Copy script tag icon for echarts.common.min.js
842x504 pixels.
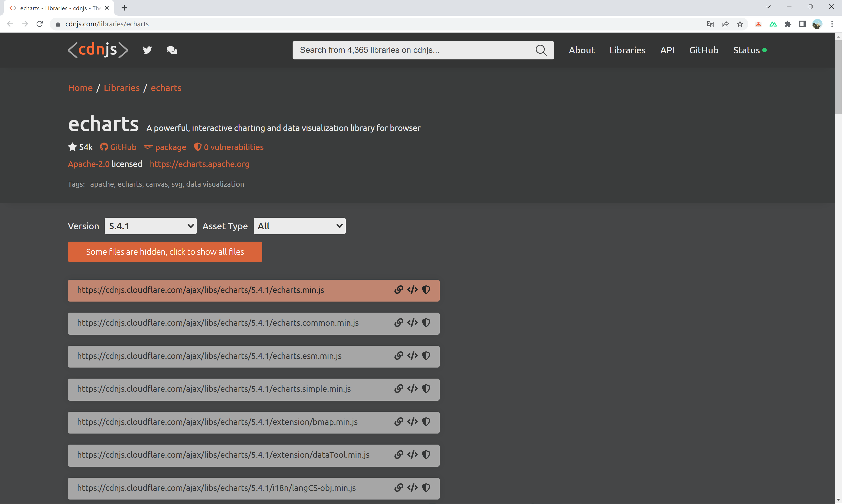coord(413,323)
